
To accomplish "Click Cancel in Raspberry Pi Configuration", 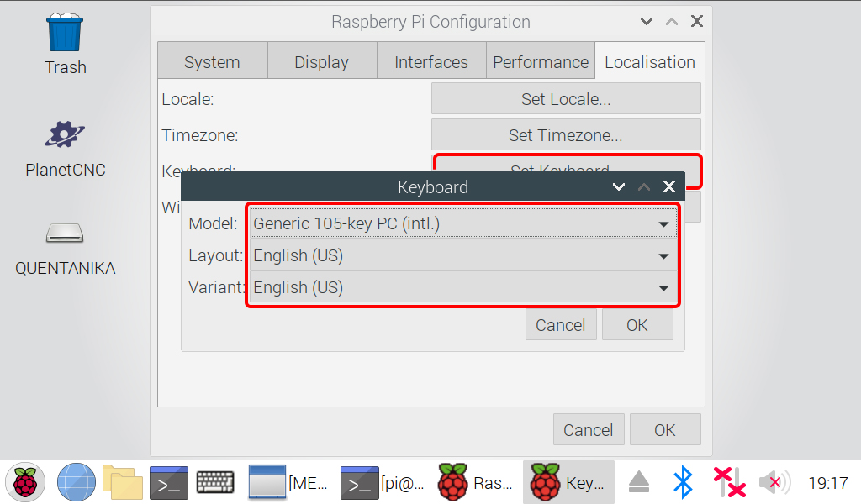I will pyautogui.click(x=589, y=430).
